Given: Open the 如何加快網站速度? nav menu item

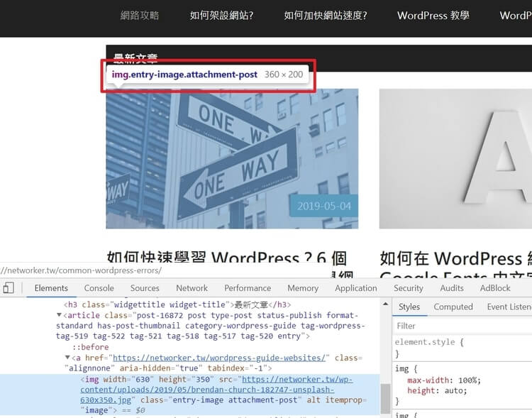Looking at the screenshot, I should point(326,16).
